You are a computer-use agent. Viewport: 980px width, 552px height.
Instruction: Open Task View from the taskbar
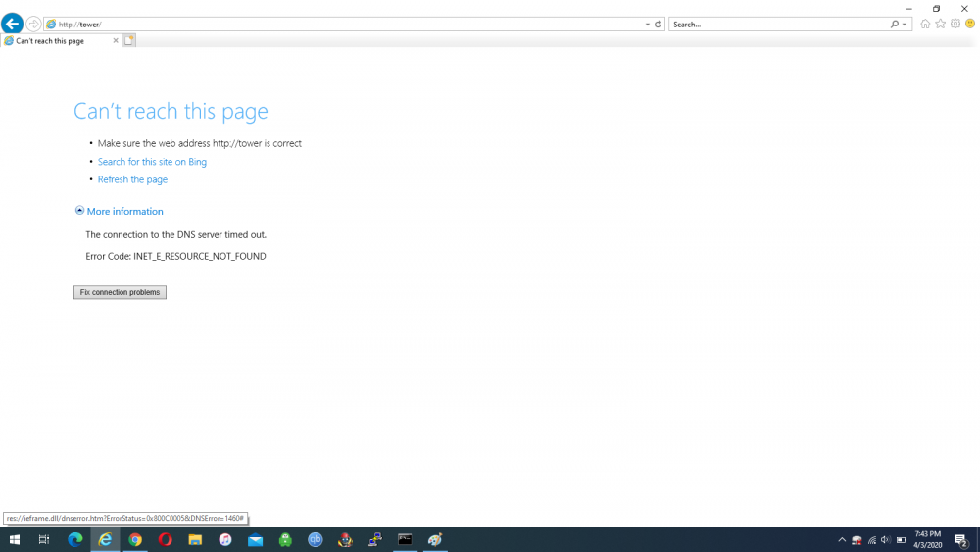pyautogui.click(x=44, y=539)
